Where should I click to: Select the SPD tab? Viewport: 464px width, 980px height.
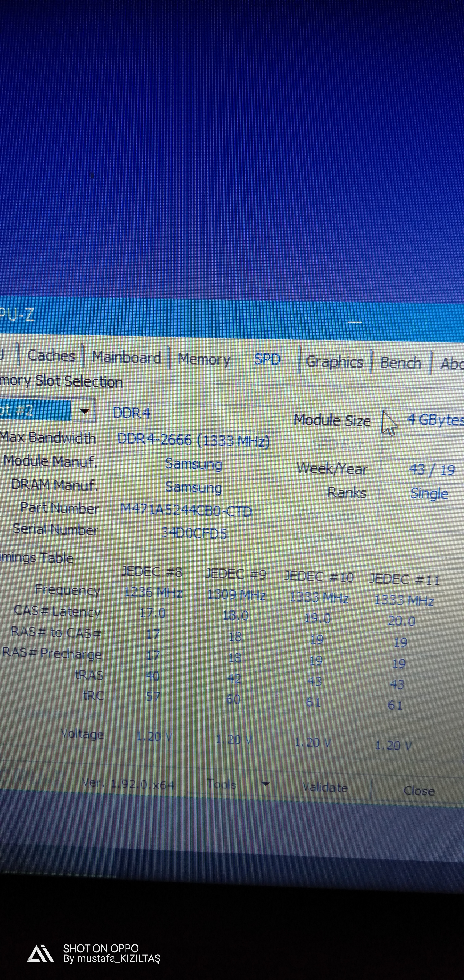[267, 359]
